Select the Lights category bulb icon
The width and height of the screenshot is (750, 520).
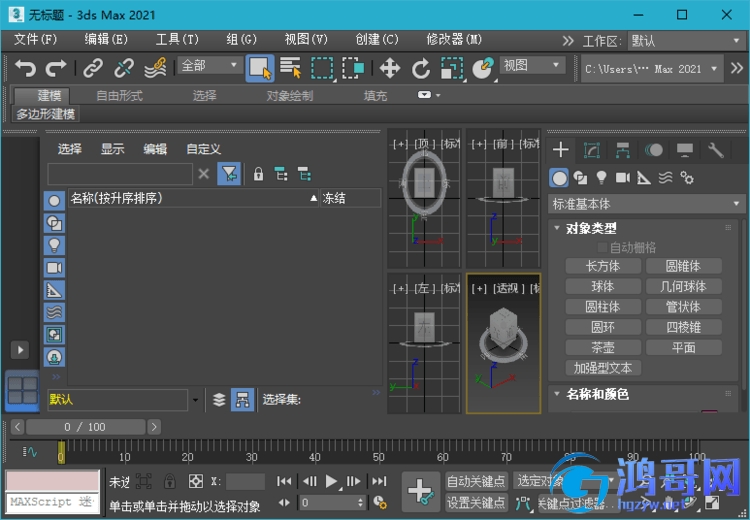601,178
